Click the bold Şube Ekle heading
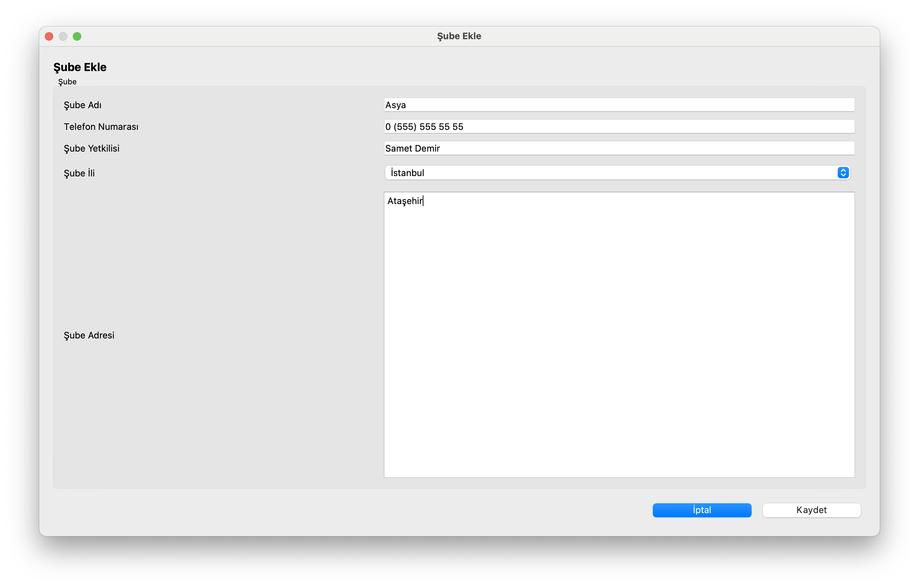Image resolution: width=919 pixels, height=588 pixels. 80,67
